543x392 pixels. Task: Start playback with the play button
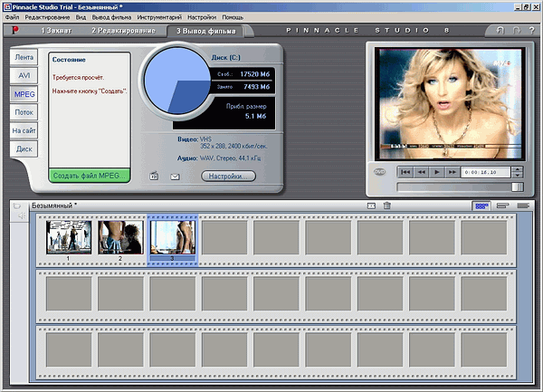point(437,172)
